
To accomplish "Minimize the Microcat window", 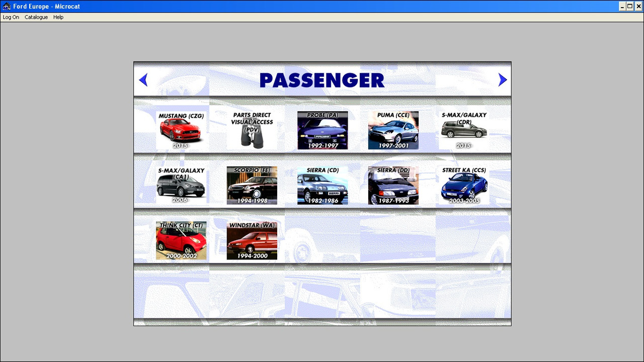I will [622, 7].
